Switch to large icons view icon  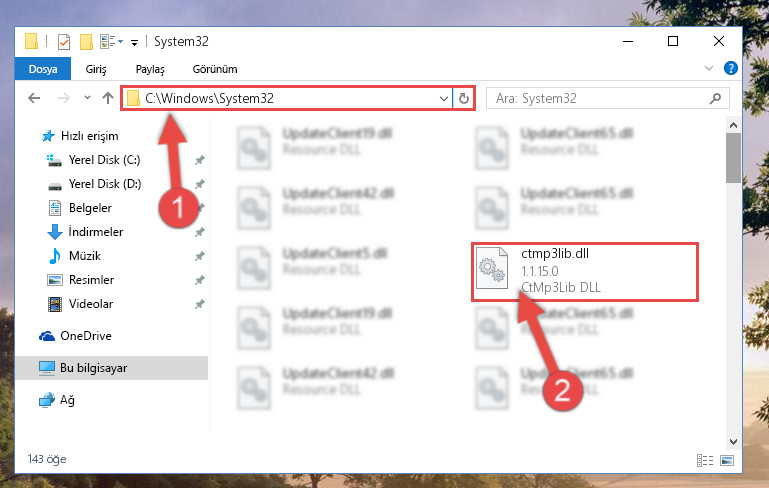[727, 460]
